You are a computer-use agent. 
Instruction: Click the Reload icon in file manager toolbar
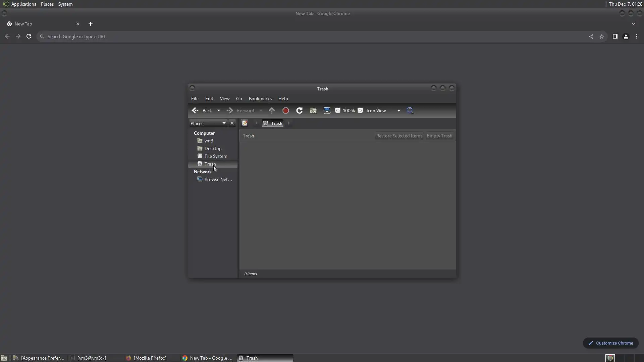(299, 111)
